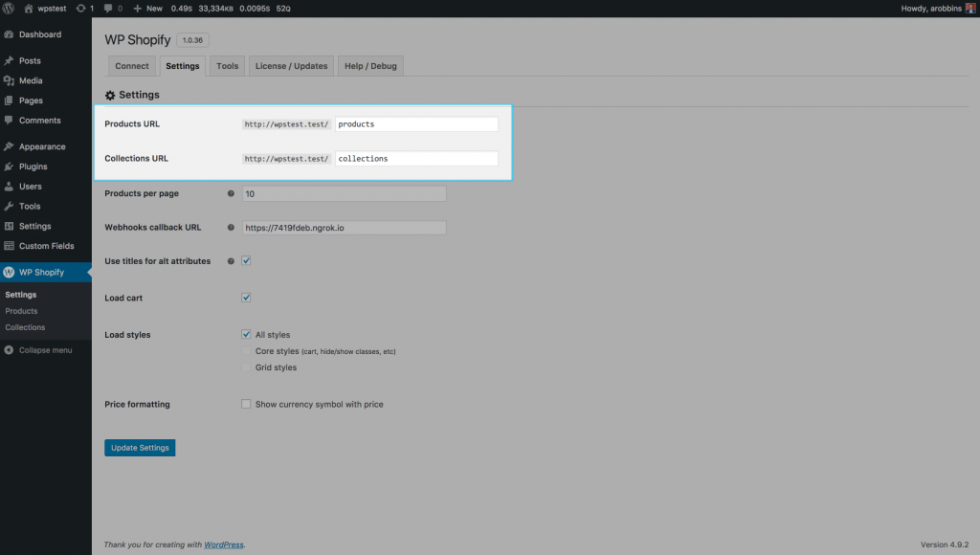Open Collections submenu under WP Shopify

click(25, 327)
